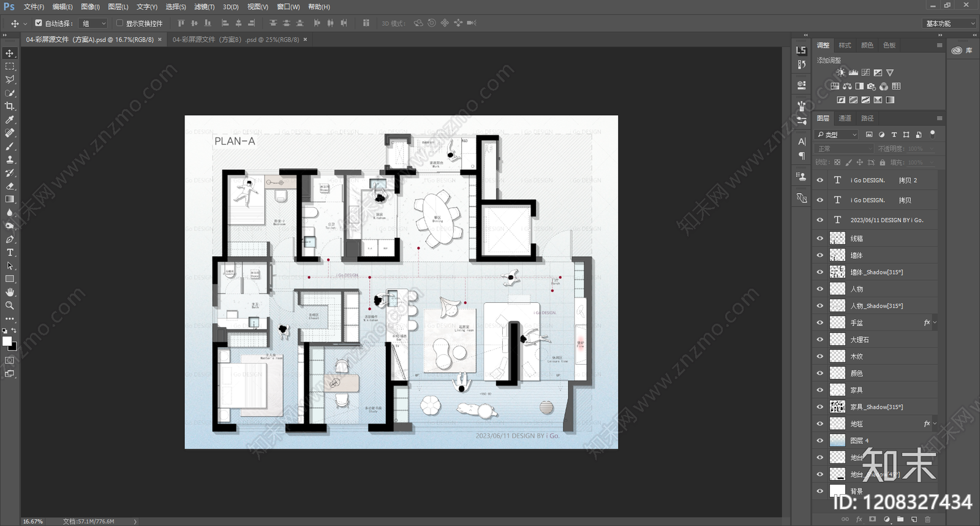The width and height of the screenshot is (980, 526).
Task: Open the Layers panel options menu
Action: pyautogui.click(x=940, y=118)
